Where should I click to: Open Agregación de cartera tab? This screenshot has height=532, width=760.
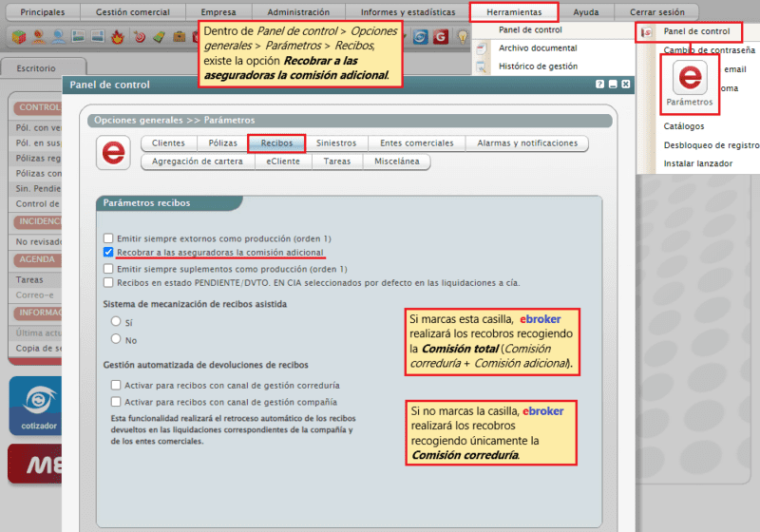(198, 161)
